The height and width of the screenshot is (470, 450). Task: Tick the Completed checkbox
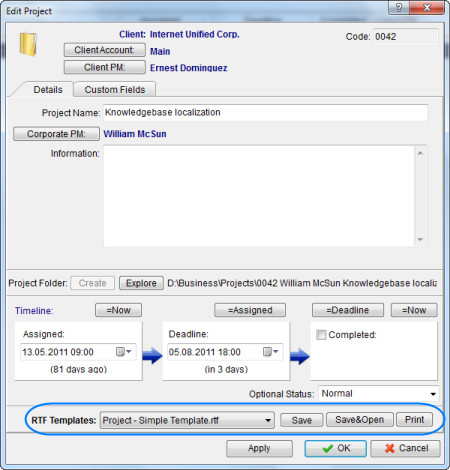tap(321, 335)
